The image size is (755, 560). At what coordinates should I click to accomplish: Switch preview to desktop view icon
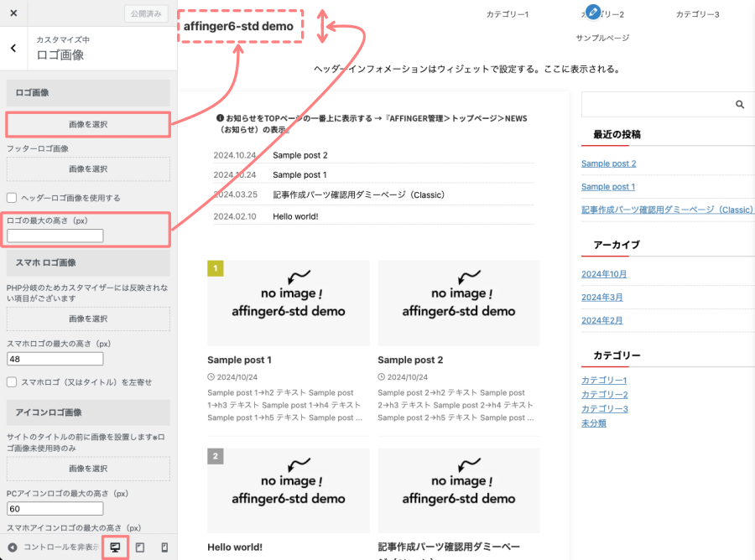pos(115,547)
